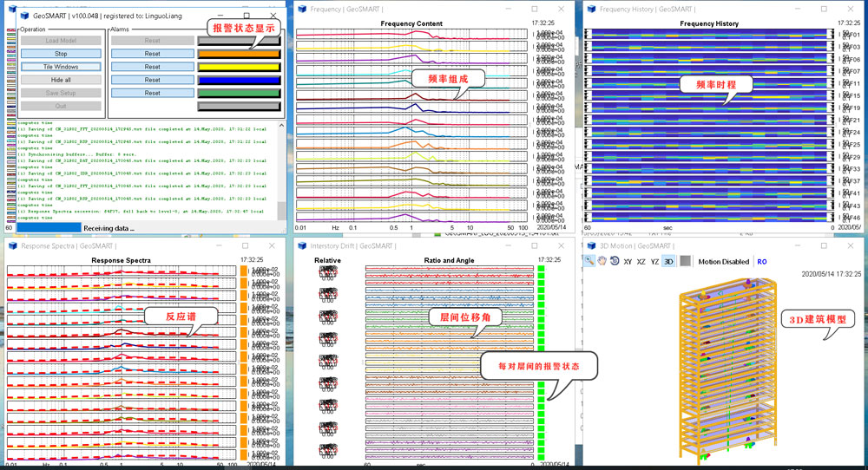Click the cube icon in Interstory Drift title bar
868x470 pixels.
click(301, 245)
